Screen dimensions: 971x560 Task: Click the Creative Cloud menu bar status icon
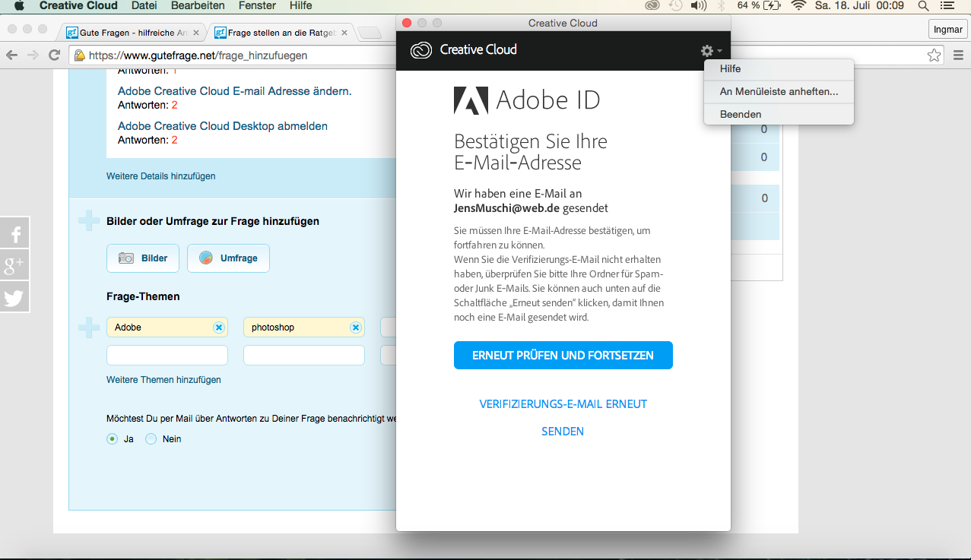coord(652,6)
